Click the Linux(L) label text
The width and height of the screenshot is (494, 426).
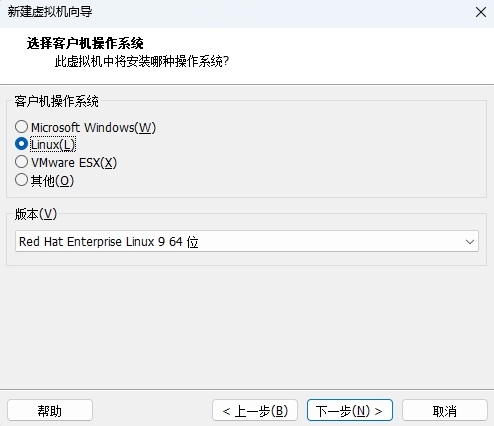53,145
